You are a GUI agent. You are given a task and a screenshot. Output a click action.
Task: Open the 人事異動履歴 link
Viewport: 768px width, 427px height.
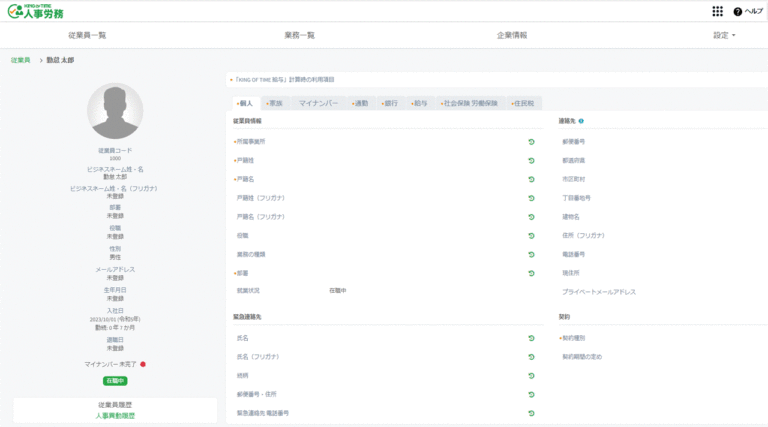pos(115,415)
